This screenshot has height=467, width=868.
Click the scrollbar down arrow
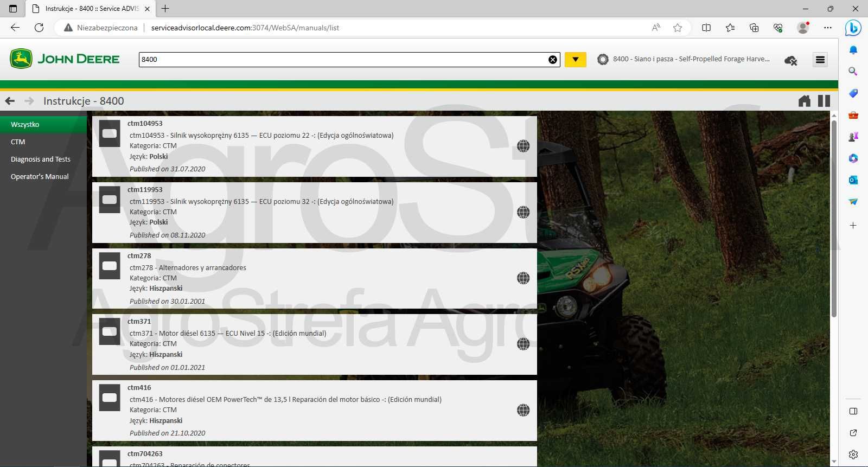tap(834, 462)
